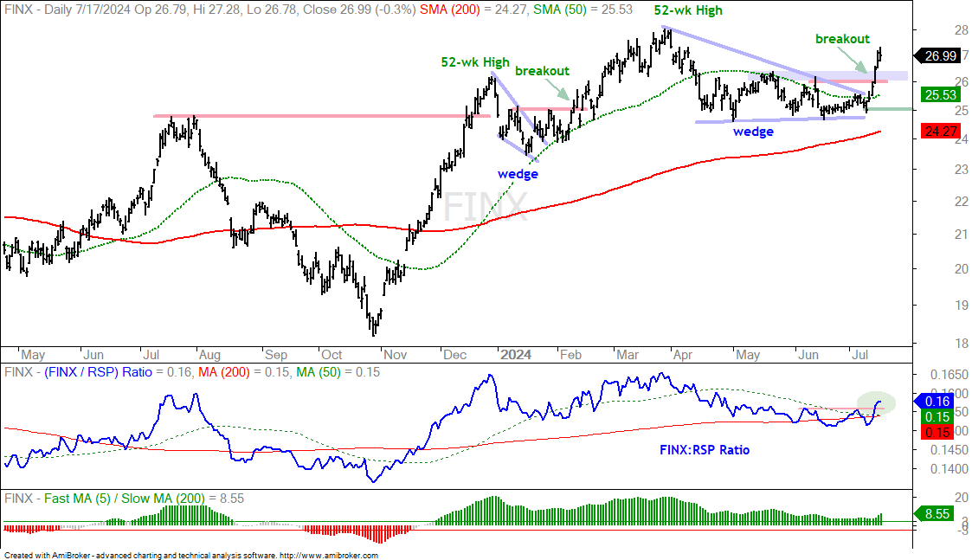Click the SMA (200) = 24.27 header text
Viewport: 972px width, 560px height.
[x=474, y=10]
